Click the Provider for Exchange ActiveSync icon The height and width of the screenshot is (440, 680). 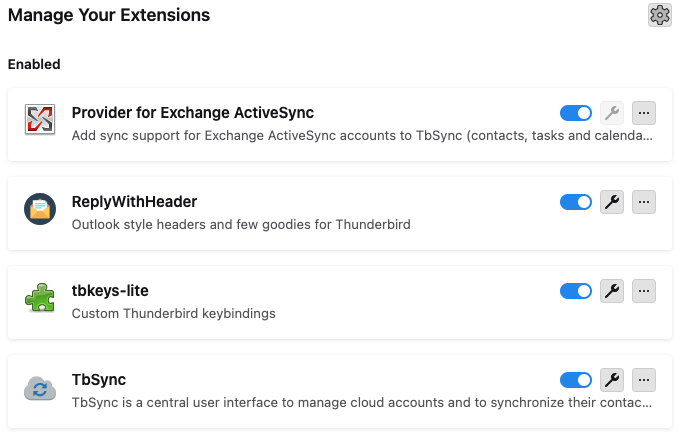coord(40,121)
